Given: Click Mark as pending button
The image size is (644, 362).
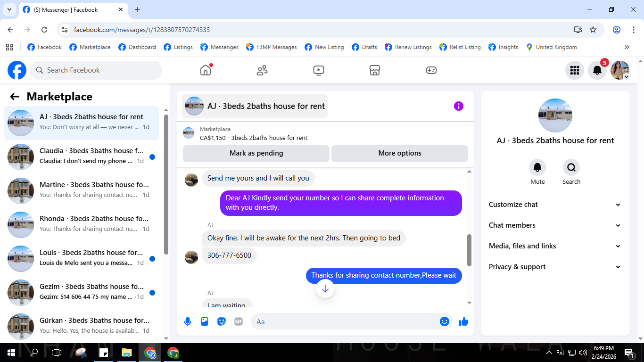Looking at the screenshot, I should click(x=256, y=153).
